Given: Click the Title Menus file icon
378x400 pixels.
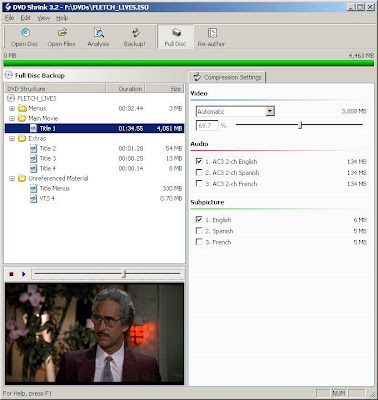Looking at the screenshot, I should click(33, 188).
